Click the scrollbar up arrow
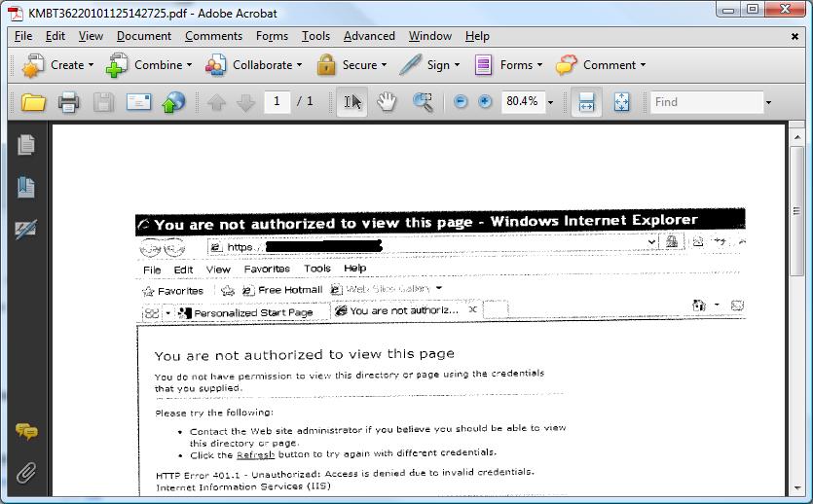This screenshot has width=813, height=504. pos(796,137)
